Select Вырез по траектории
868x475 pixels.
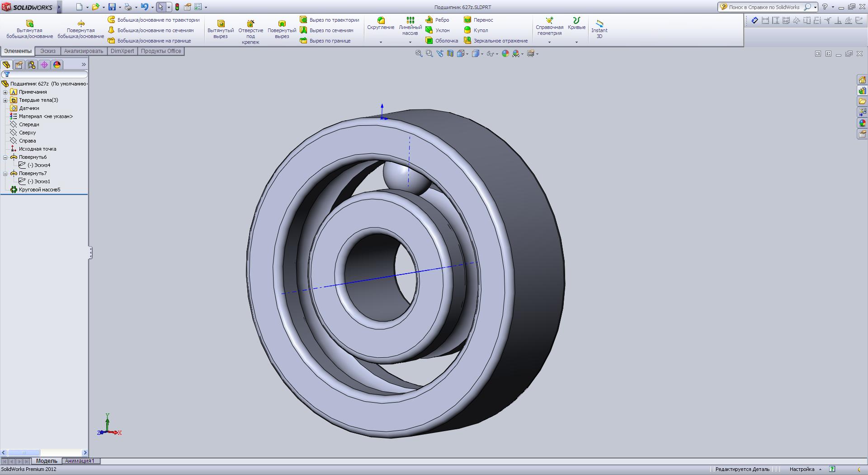tap(330, 20)
